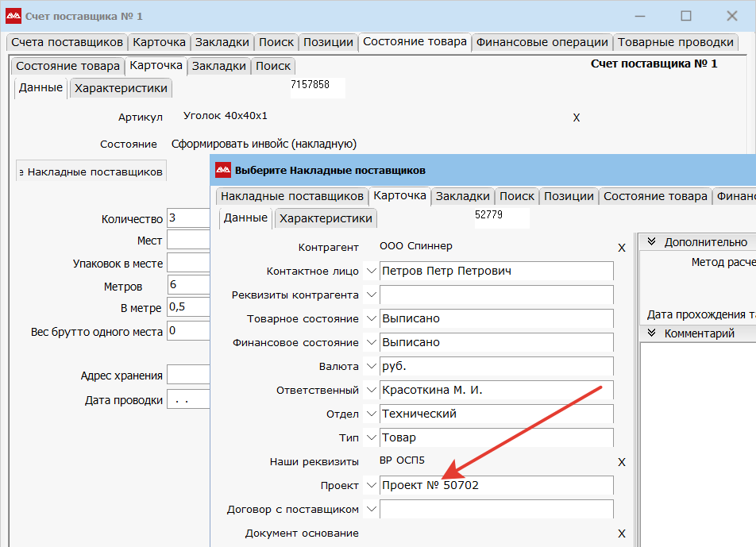Click the logo icon in the Выберите Накладные поставщиков dialog

(223, 170)
